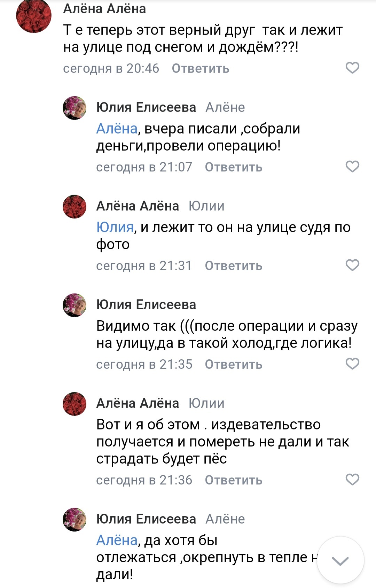Viewport: 376px width, 588px height.
Task: Open the blue Алёна mention in 21:07 reply
Action: click(x=117, y=129)
